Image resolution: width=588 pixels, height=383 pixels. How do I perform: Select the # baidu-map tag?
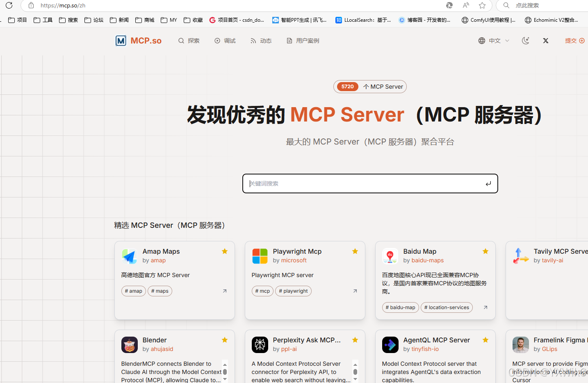(x=401, y=307)
